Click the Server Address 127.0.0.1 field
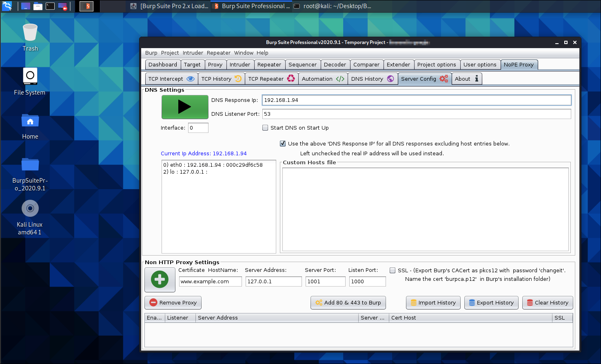Image resolution: width=601 pixels, height=364 pixels. pos(274,281)
